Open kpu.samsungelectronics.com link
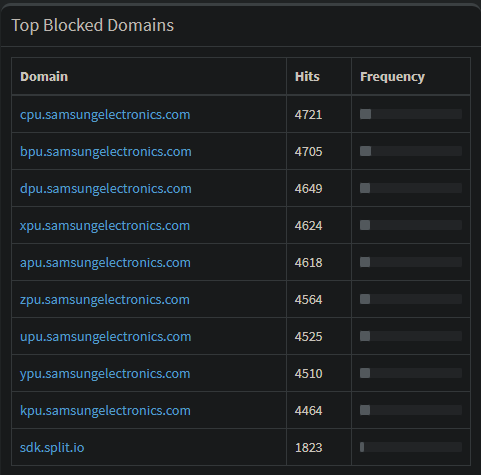 coord(105,411)
